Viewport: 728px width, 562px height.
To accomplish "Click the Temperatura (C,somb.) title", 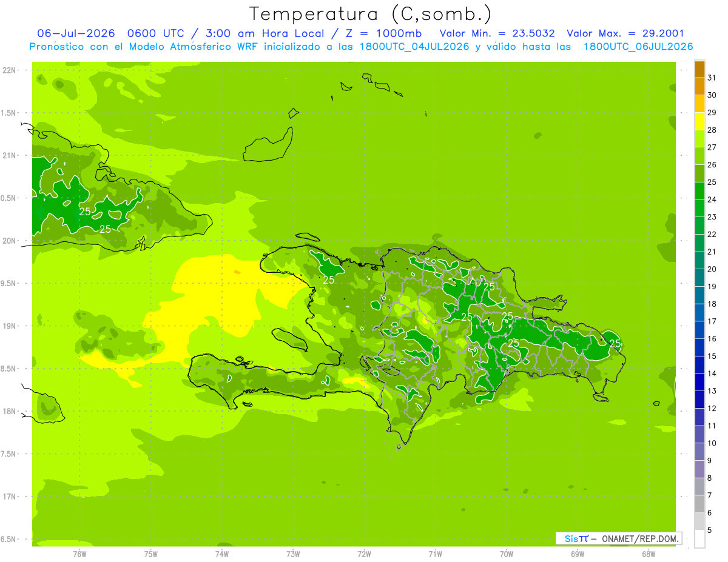I will [x=371, y=14].
